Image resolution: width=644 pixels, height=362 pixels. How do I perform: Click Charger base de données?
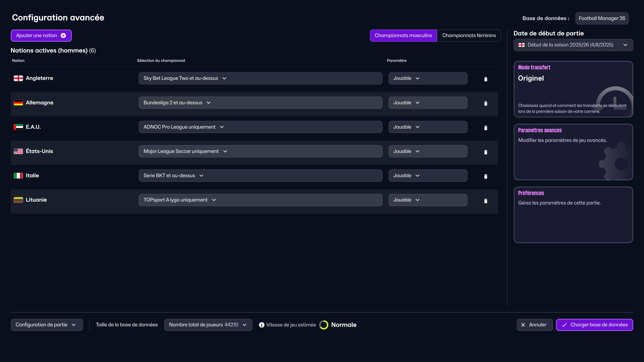pos(594,325)
